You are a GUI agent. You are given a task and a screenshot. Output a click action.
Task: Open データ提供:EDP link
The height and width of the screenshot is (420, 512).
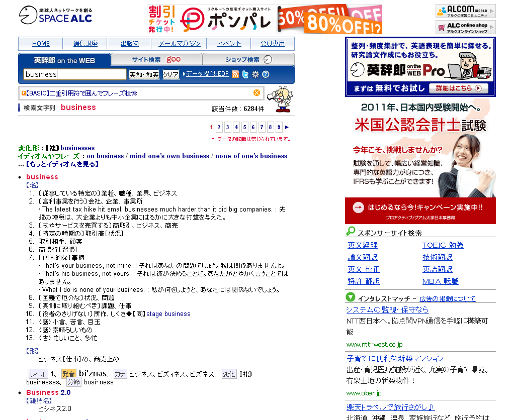click(x=207, y=74)
